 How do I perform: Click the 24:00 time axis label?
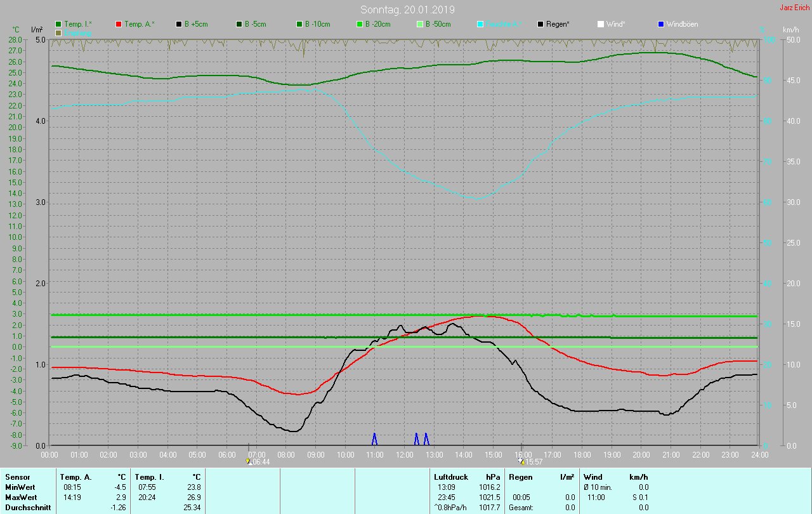(x=759, y=455)
